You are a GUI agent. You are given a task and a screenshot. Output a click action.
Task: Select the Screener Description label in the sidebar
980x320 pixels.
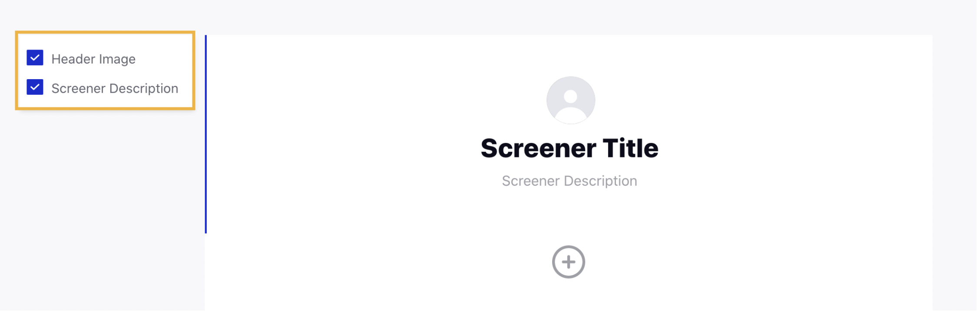[114, 88]
